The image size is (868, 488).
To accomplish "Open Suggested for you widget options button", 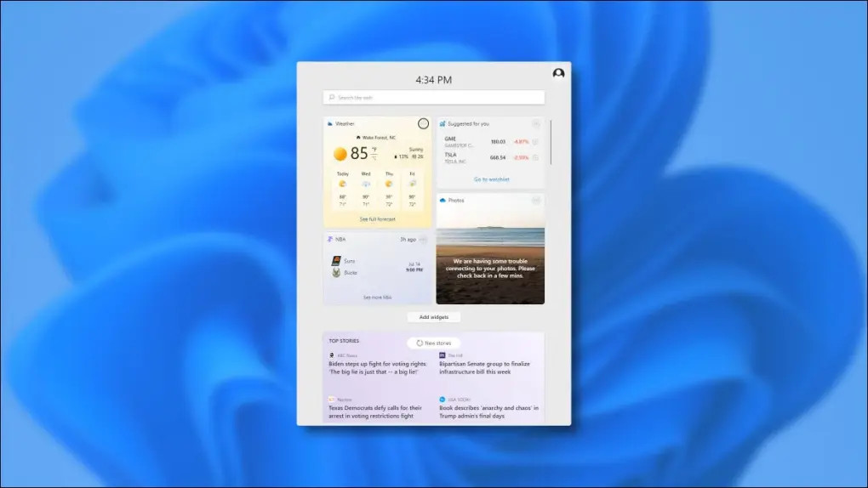I will click(536, 123).
